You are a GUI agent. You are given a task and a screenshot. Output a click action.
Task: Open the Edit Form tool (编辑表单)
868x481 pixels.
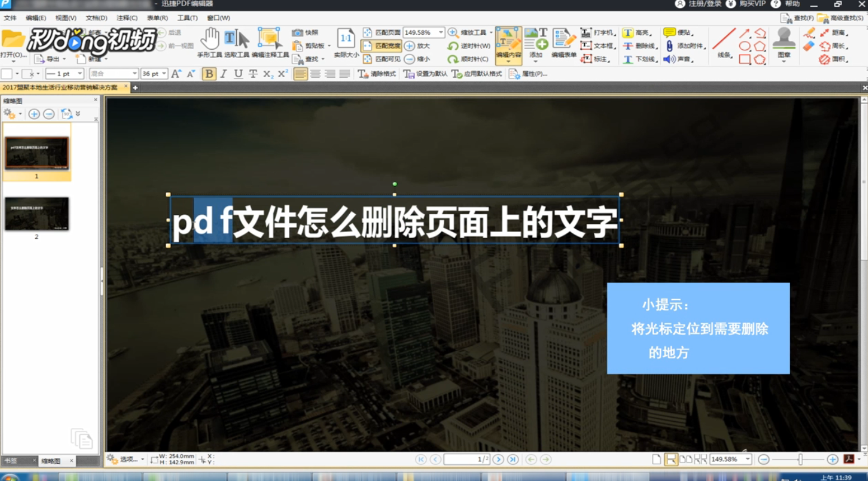[x=564, y=43]
